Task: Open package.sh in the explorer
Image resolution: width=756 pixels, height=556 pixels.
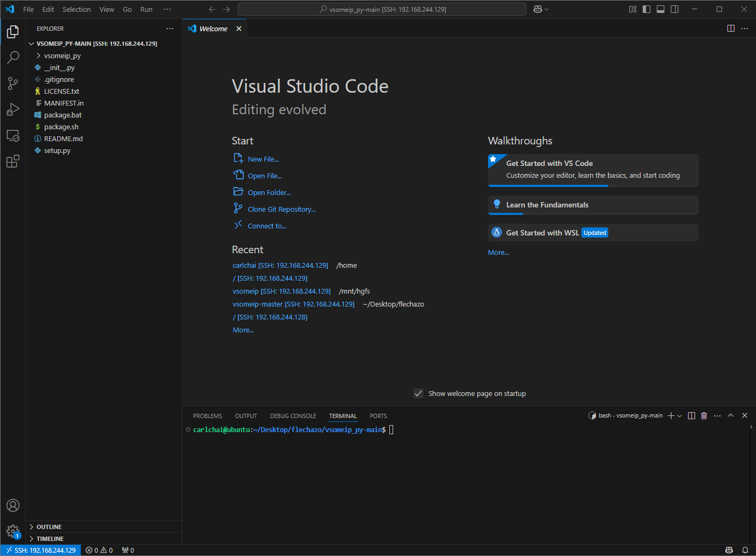Action: click(x=104, y=127)
